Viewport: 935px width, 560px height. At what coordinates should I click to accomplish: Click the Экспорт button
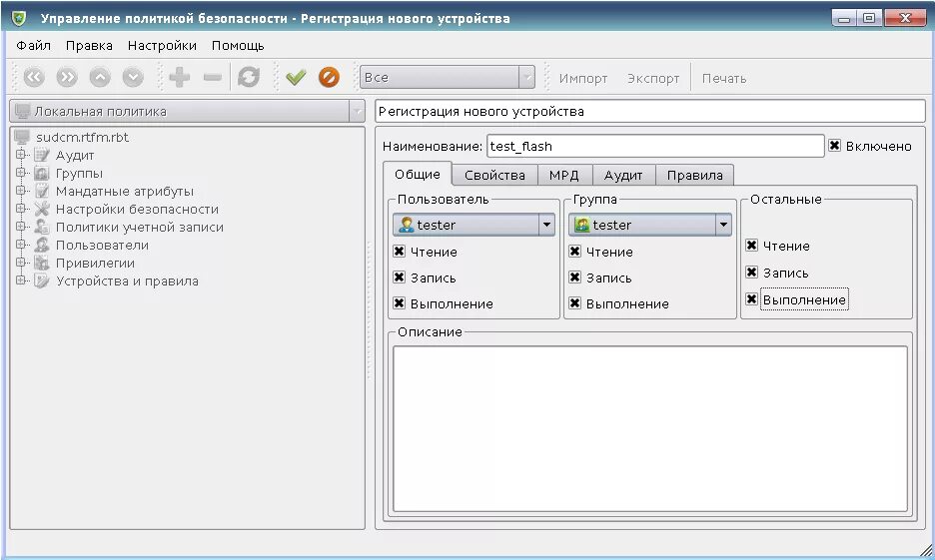(653, 78)
